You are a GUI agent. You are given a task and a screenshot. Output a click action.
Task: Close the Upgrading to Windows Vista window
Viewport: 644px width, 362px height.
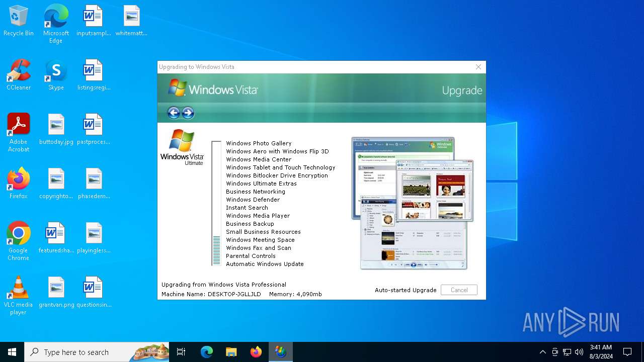tap(478, 67)
